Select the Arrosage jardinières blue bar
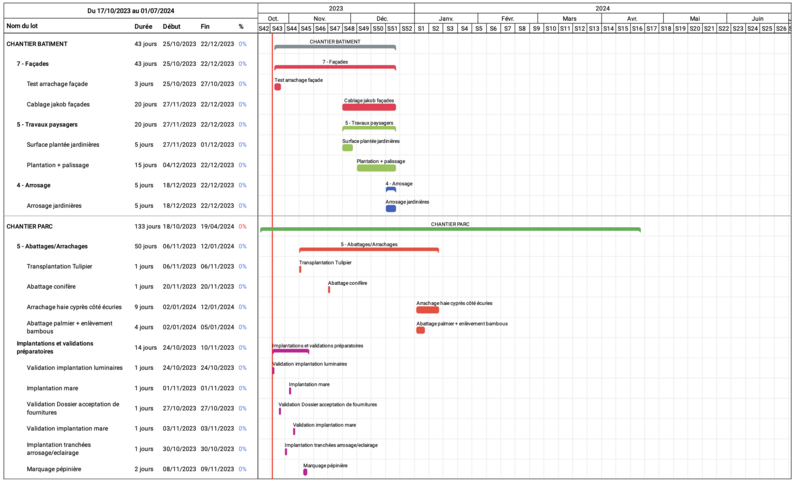This screenshot has width=800, height=498. click(x=391, y=209)
